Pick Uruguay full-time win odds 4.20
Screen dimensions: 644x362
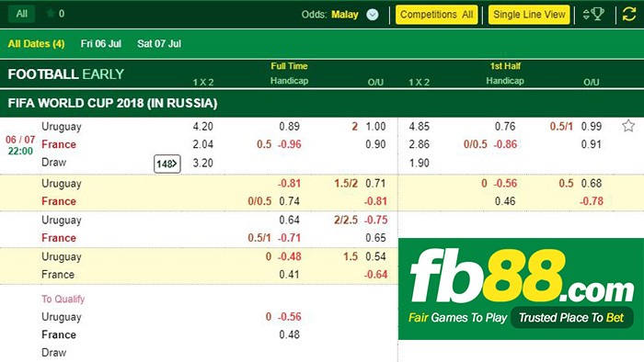point(203,126)
